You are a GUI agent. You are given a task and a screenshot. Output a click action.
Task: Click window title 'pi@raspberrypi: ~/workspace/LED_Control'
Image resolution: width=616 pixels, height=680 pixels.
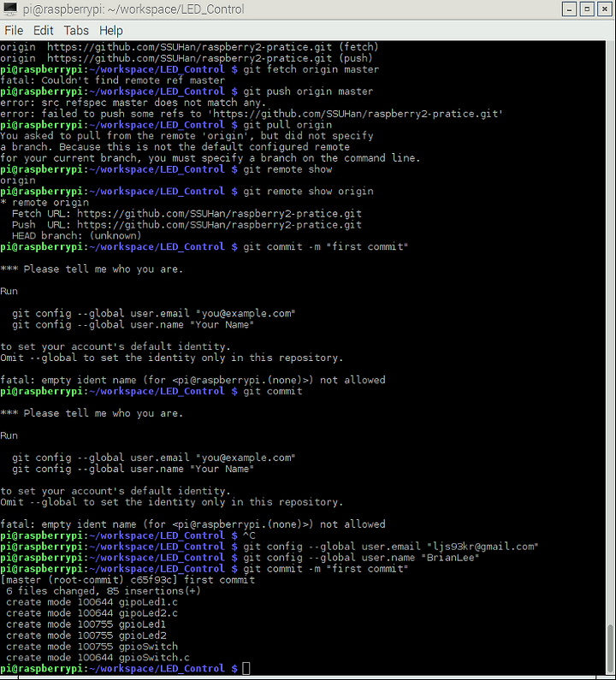point(133,9)
